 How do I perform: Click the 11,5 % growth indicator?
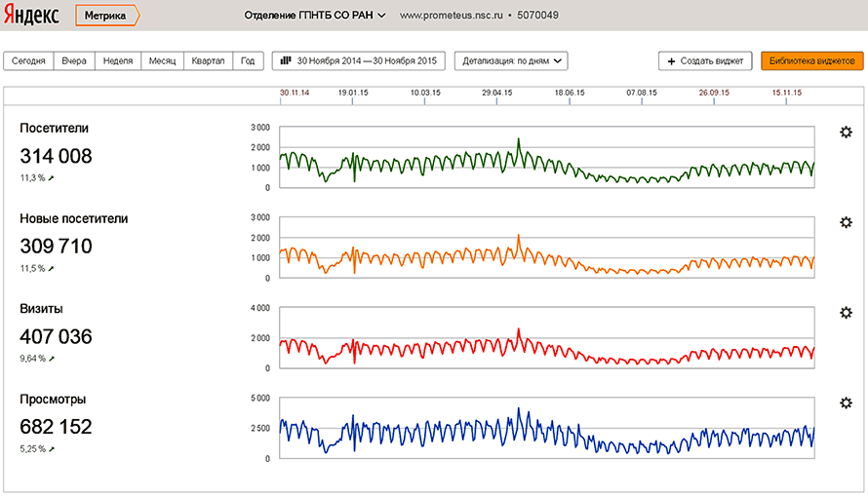(36, 269)
